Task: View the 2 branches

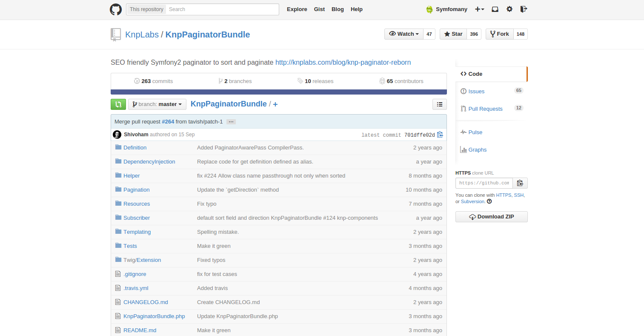Action: point(235,81)
